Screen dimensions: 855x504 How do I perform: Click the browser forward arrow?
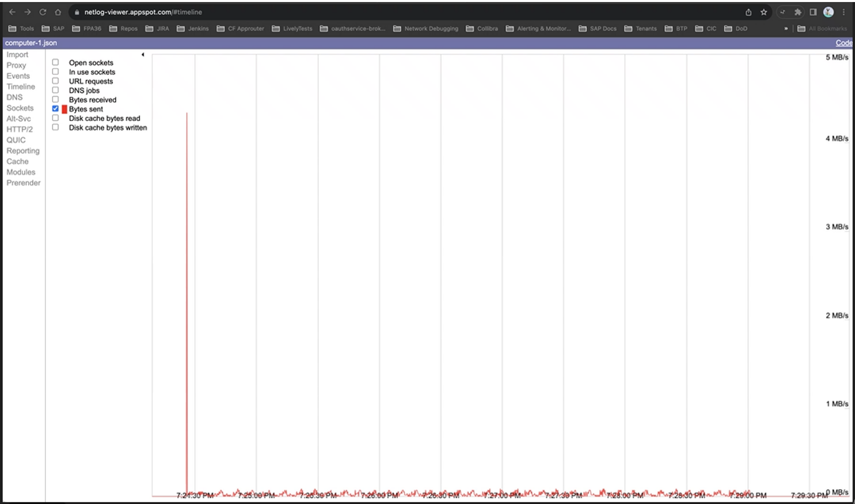click(27, 12)
